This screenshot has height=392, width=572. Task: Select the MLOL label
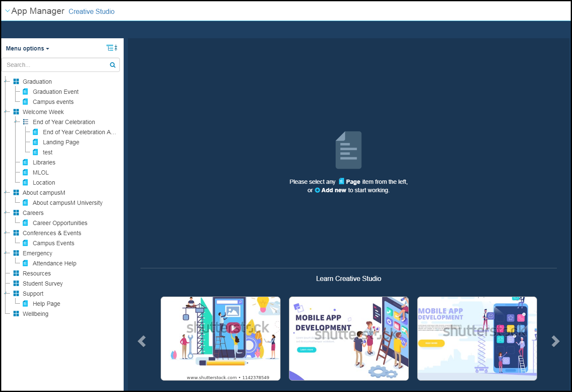tap(41, 172)
